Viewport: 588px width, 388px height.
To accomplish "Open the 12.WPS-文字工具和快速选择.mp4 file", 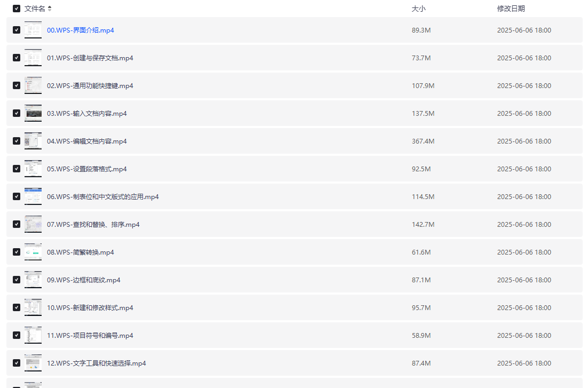I will (x=96, y=363).
